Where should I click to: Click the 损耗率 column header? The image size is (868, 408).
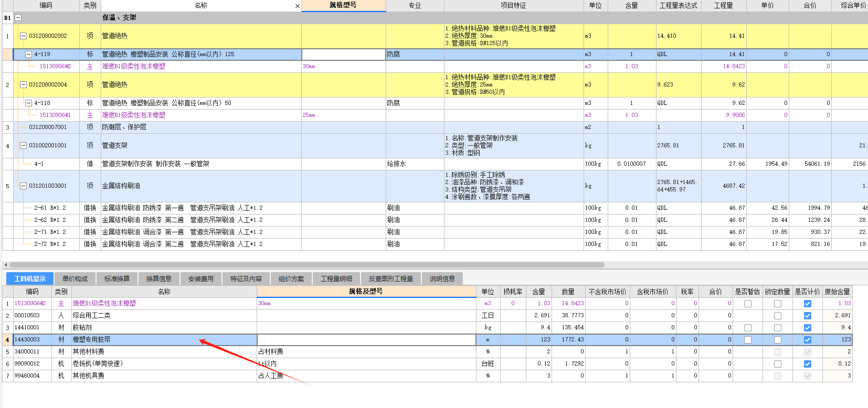coord(513,292)
